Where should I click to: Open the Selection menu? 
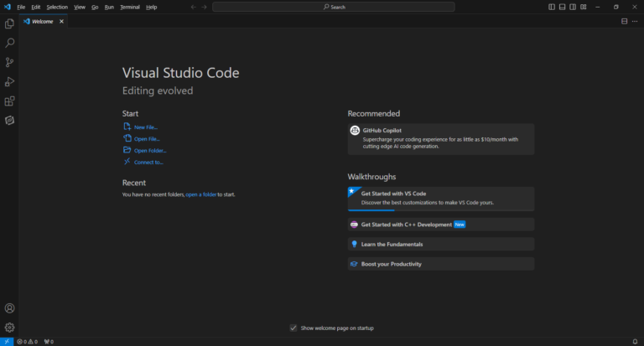pyautogui.click(x=57, y=7)
